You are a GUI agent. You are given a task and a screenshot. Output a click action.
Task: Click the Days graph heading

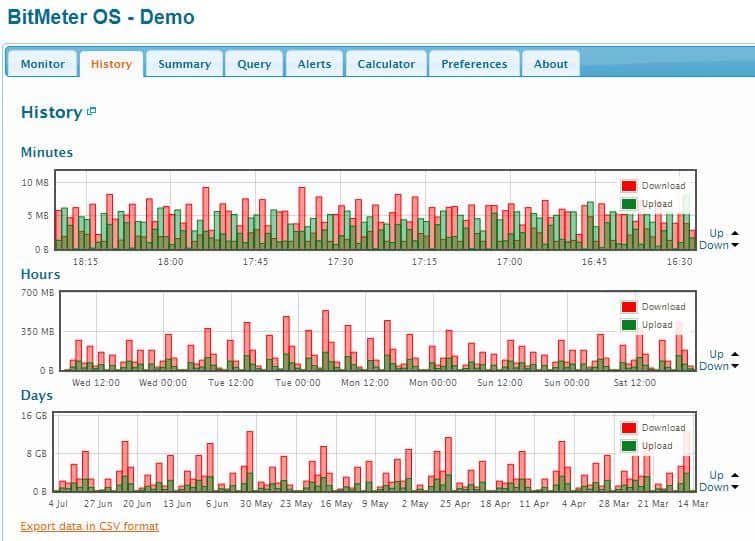pyautogui.click(x=37, y=396)
